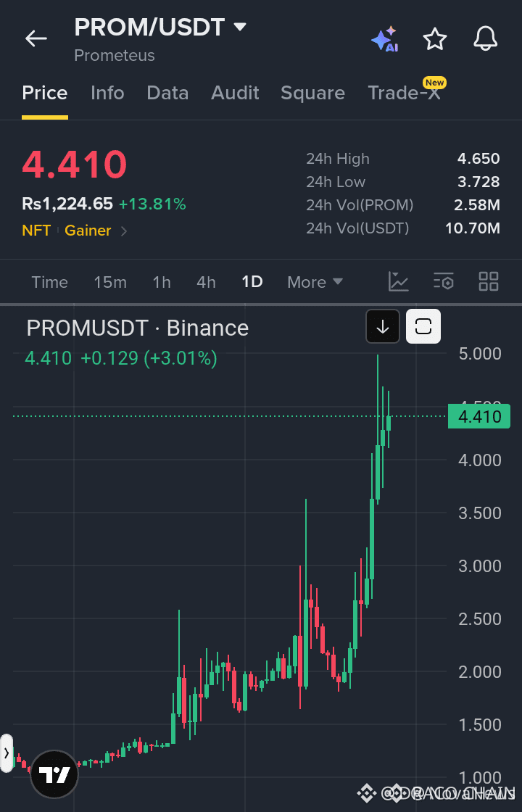
Task: Click the PROMUSDT · Binance chart title
Action: tap(138, 328)
